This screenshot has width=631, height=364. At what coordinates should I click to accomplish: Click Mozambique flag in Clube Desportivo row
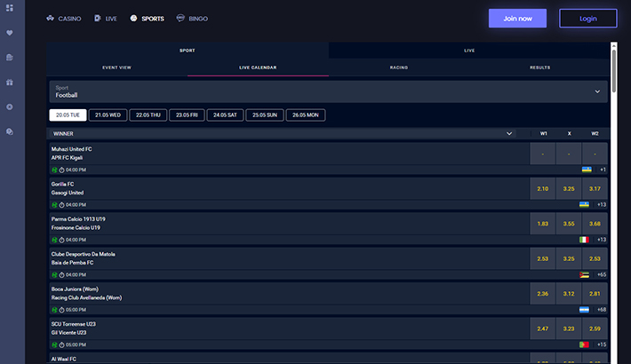(584, 274)
